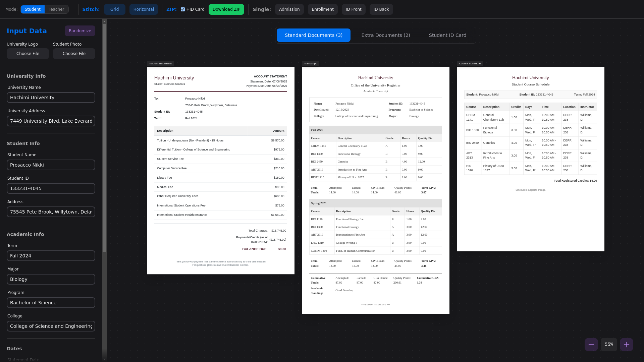The height and width of the screenshot is (362, 644).
Task: Click the Transcript document label
Action: coord(310,64)
